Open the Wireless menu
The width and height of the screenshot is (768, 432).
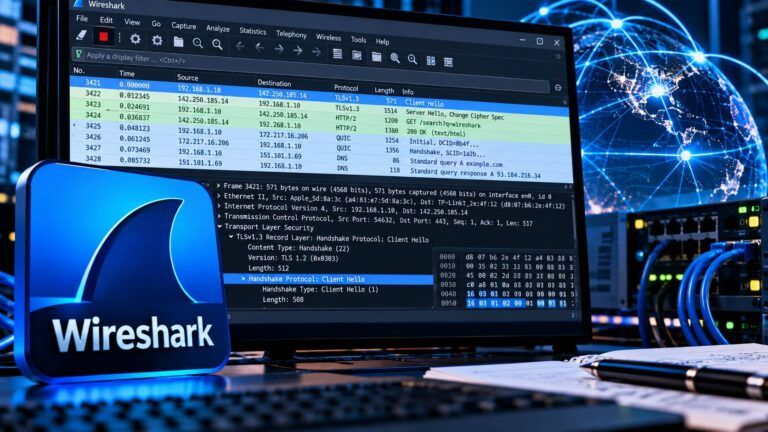click(x=328, y=37)
